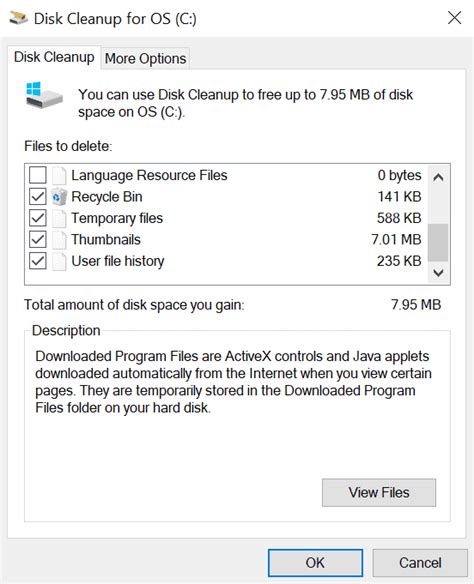Click the scroll up arrow in the file list
474x584 pixels.
(x=438, y=177)
